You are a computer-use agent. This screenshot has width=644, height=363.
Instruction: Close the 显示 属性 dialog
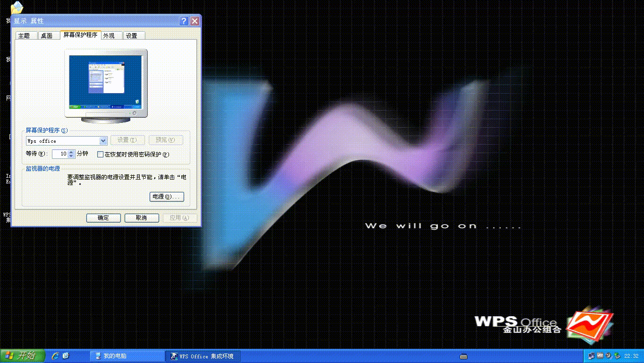[x=195, y=21]
